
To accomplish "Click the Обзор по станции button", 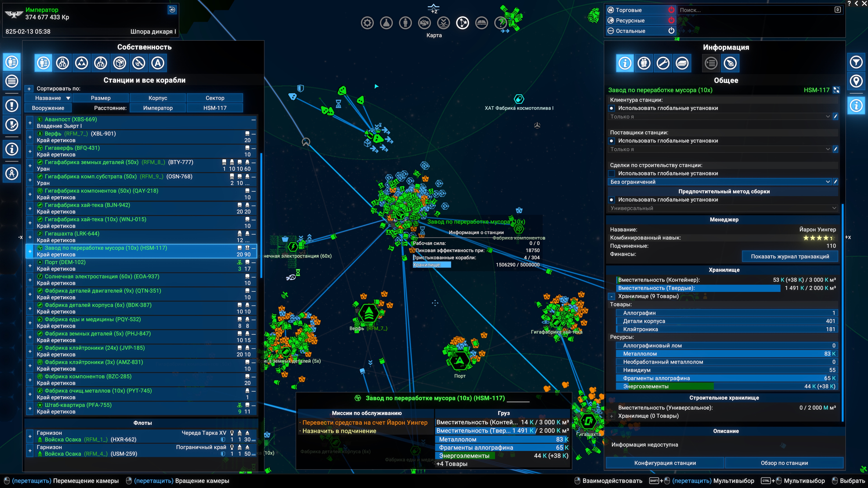I will point(784,463).
